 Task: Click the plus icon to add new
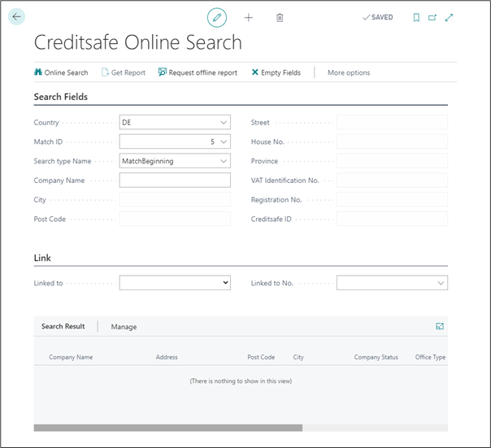249,17
